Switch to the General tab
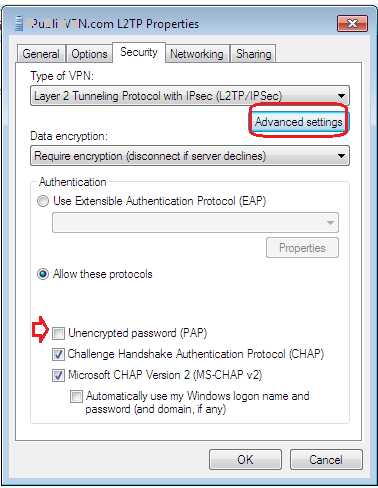 pyautogui.click(x=41, y=54)
